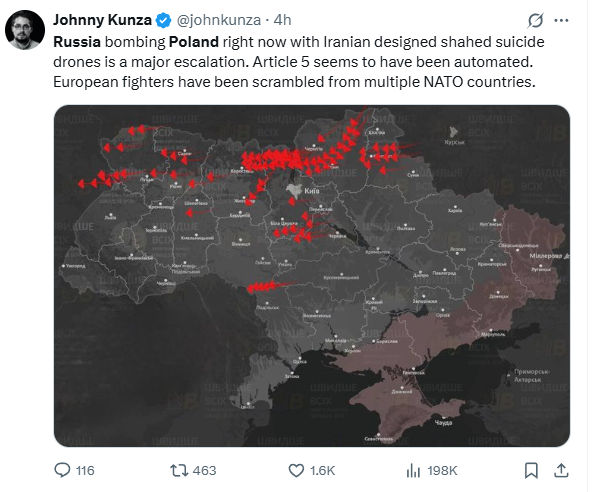Click the Johnny Kunza display name

click(x=102, y=20)
